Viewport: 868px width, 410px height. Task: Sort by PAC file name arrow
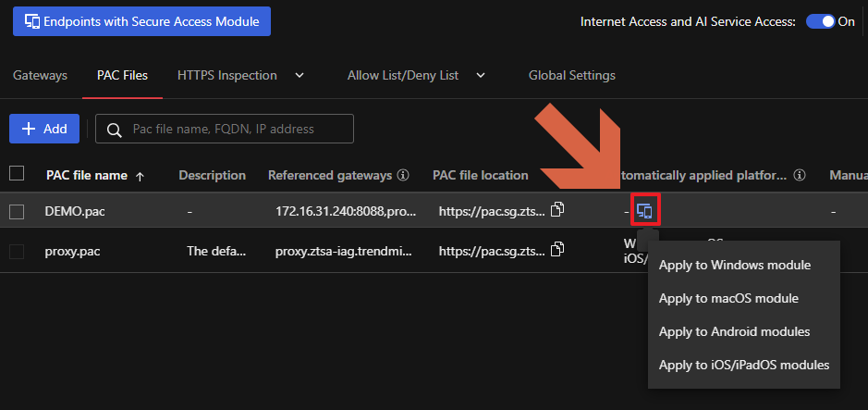(141, 176)
